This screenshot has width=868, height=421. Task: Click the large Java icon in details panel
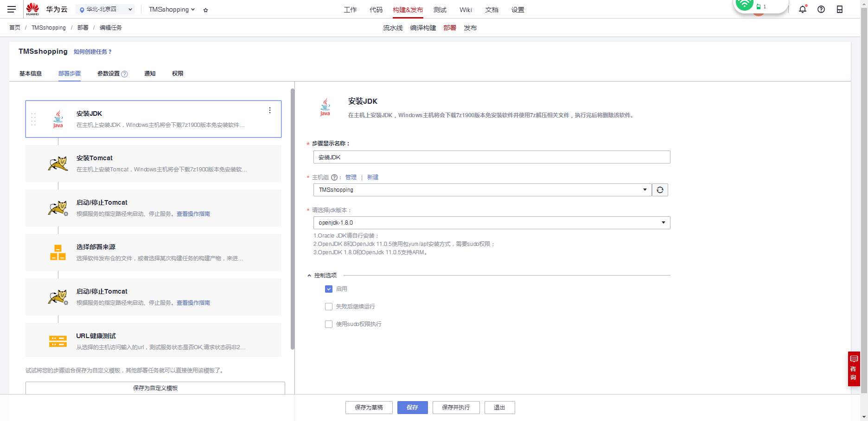tap(325, 107)
